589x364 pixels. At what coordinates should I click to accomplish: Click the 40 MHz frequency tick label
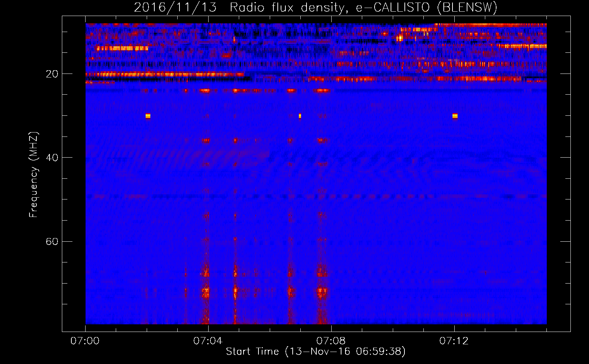point(52,158)
